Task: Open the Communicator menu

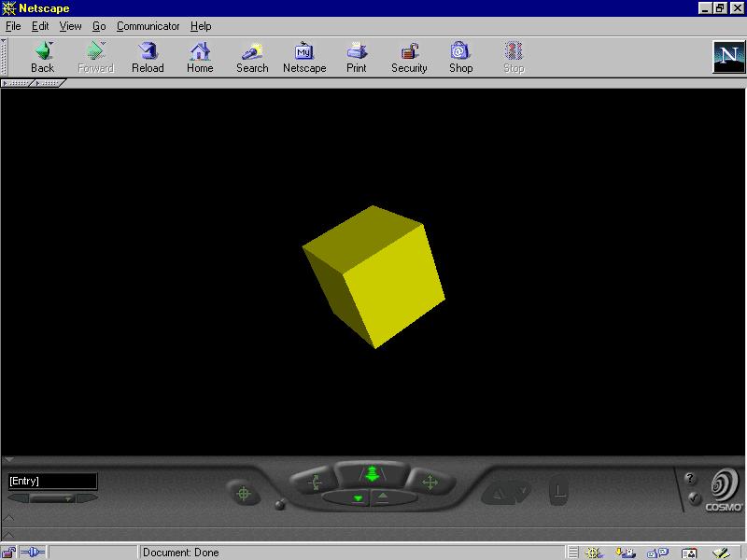Action: 148,26
